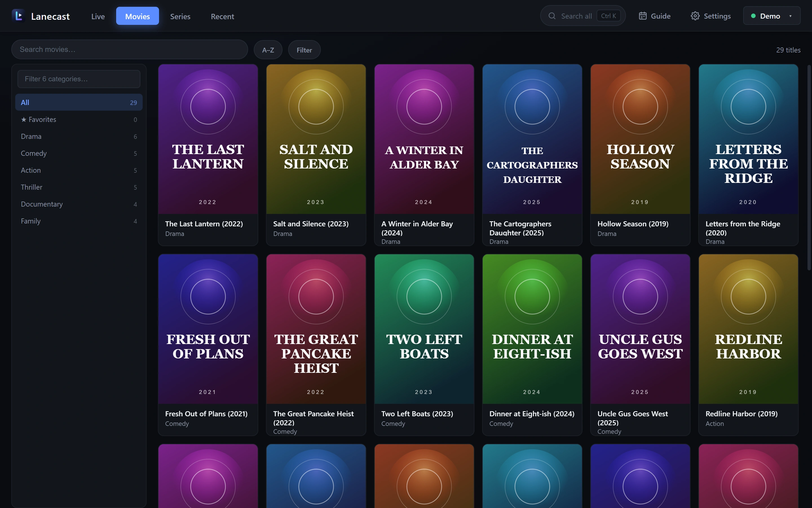
Task: Open Letters from the Ridge poster
Action: [x=748, y=139]
